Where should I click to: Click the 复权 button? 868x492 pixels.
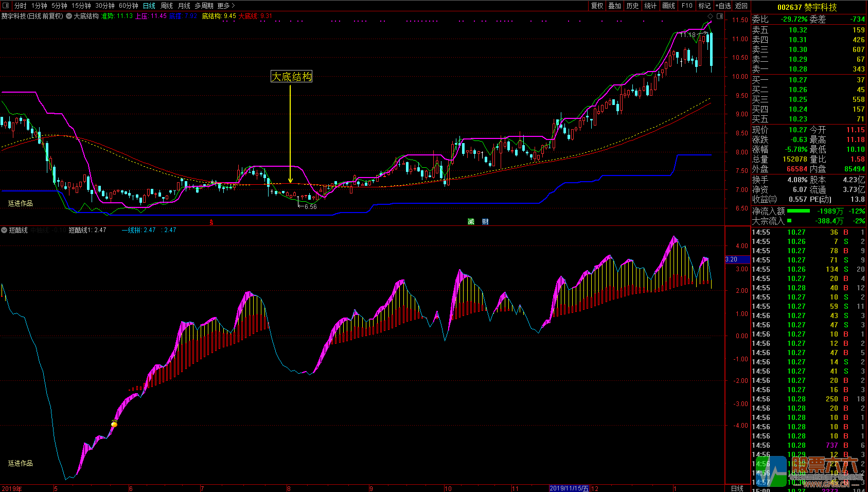pyautogui.click(x=597, y=6)
